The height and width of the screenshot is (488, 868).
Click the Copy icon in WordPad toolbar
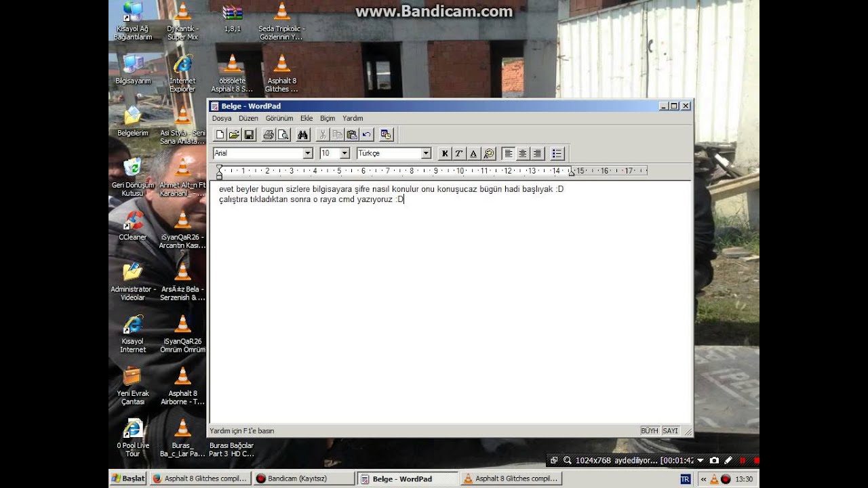337,135
